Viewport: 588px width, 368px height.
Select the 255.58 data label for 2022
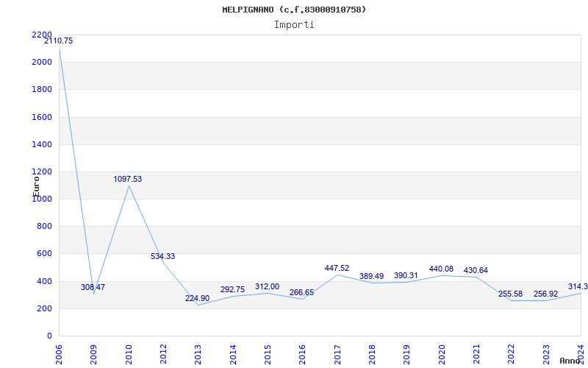tap(510, 294)
